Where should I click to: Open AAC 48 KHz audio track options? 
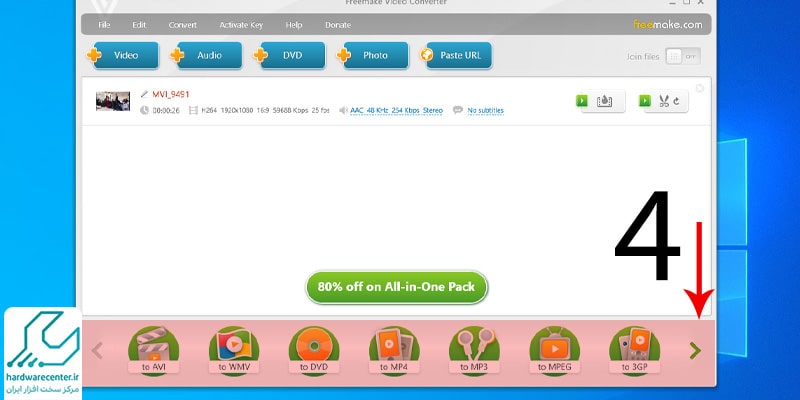tap(396, 110)
